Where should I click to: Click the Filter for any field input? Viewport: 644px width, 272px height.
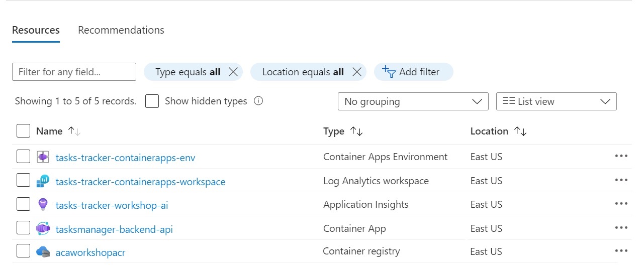click(x=74, y=72)
